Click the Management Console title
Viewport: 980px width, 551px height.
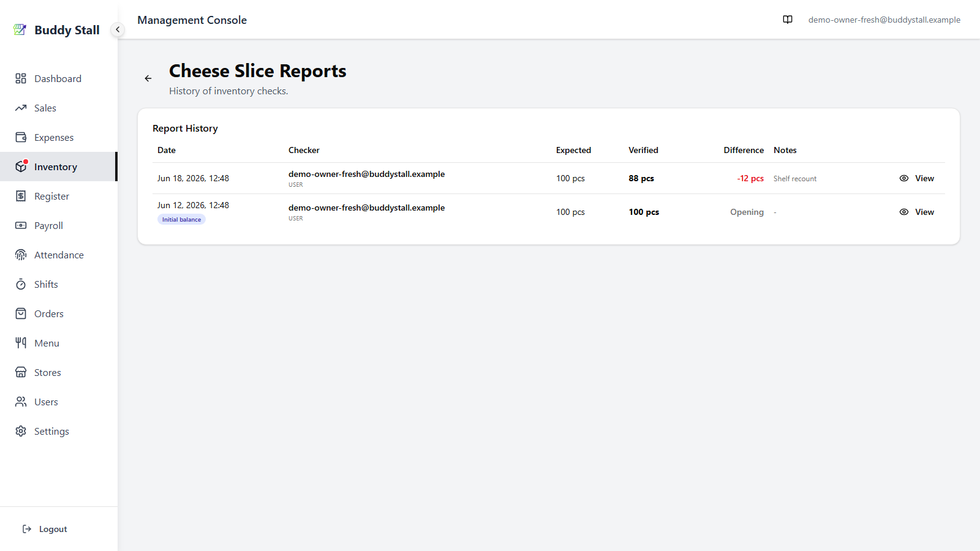pyautogui.click(x=192, y=20)
